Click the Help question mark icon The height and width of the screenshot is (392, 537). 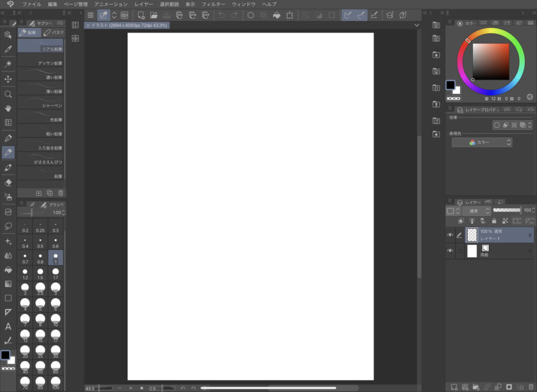click(403, 15)
